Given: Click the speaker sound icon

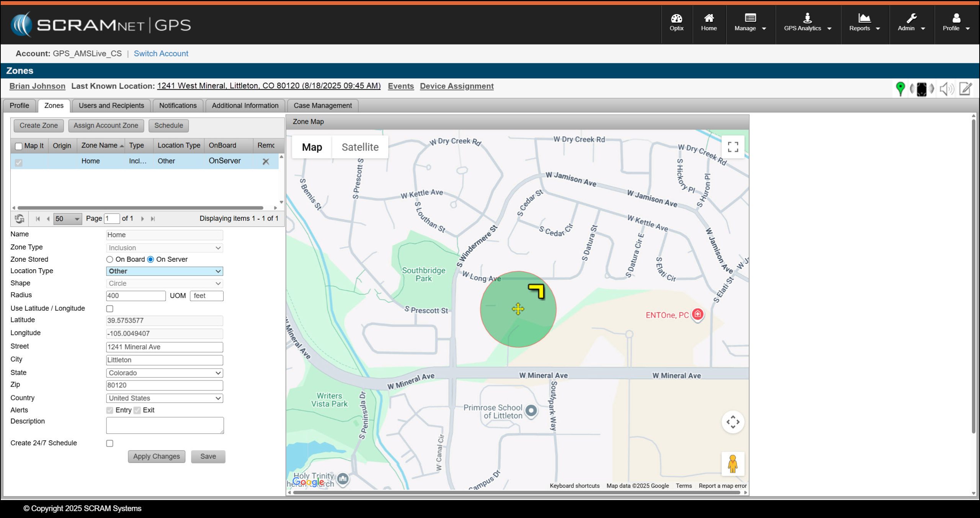Looking at the screenshot, I should pyautogui.click(x=946, y=89).
